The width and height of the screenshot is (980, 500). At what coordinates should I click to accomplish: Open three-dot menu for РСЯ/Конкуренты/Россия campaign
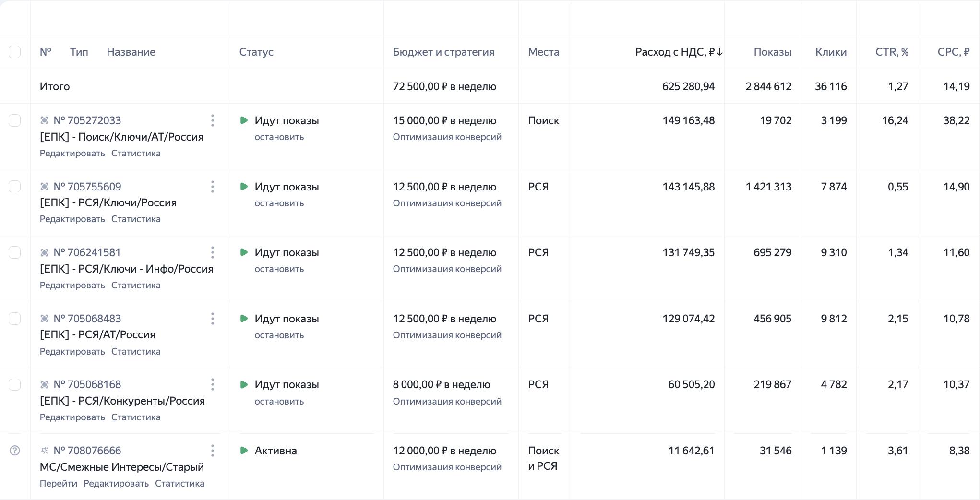tap(213, 384)
